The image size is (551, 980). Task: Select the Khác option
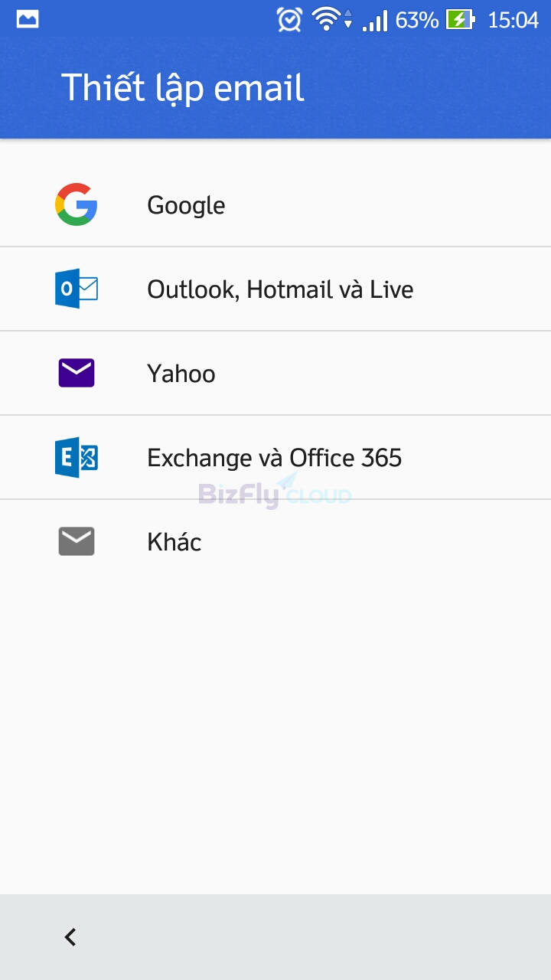click(x=275, y=541)
